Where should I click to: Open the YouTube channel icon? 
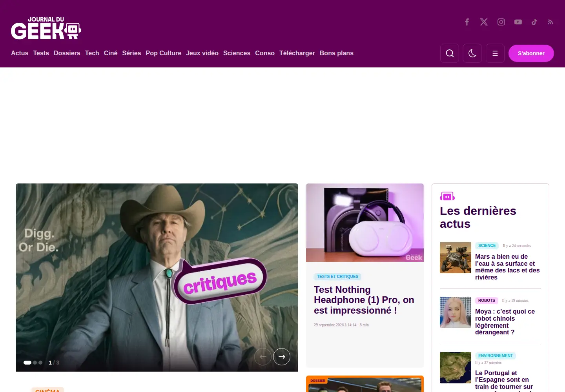point(518,22)
